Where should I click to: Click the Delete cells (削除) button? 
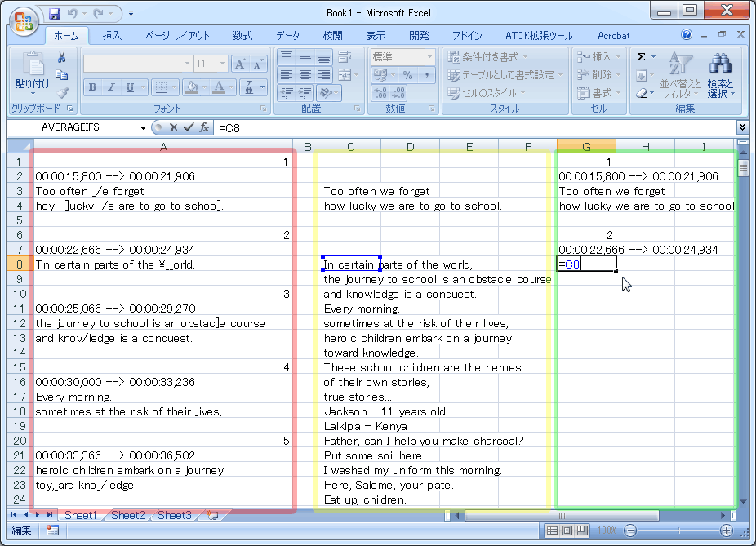click(599, 75)
